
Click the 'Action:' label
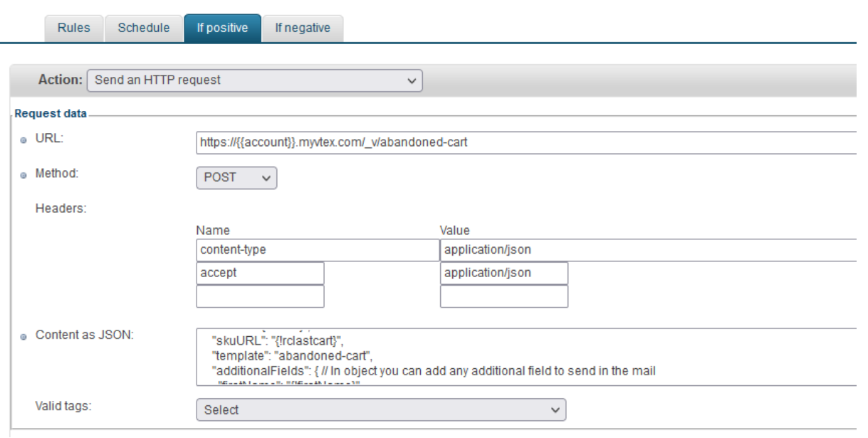coord(60,80)
